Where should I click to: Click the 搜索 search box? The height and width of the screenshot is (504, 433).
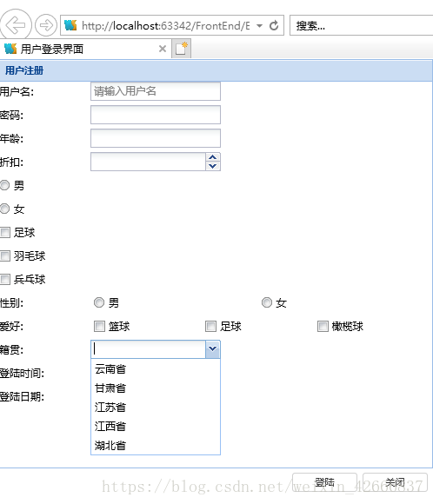pyautogui.click(x=361, y=25)
